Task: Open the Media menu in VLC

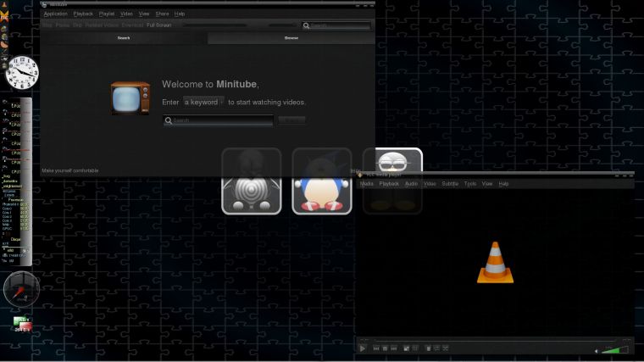Action: (366, 184)
